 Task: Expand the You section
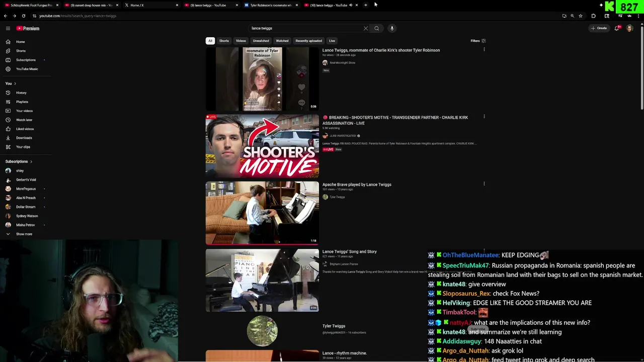11,83
